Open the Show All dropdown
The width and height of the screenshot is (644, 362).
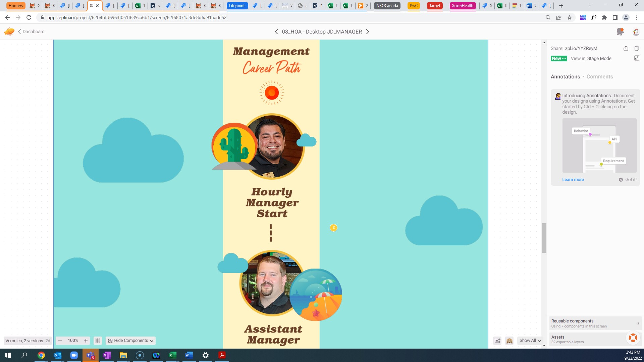click(x=530, y=341)
